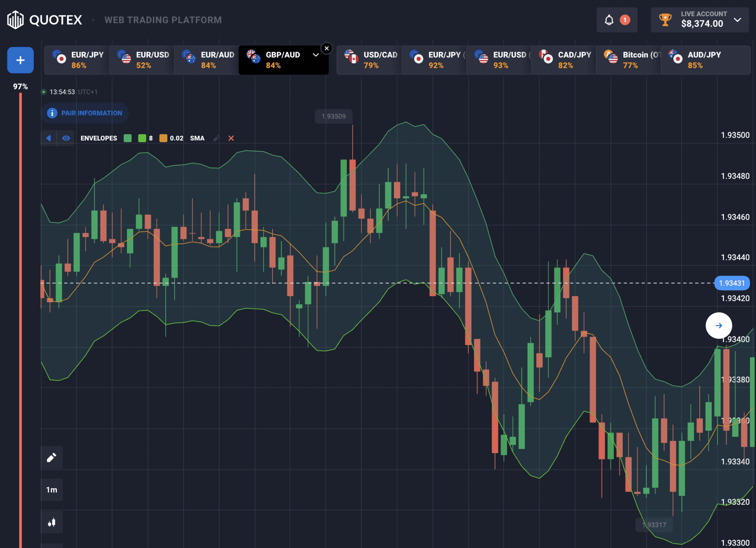Viewport: 756px width, 548px height.
Task: Switch to the EUR/AUD tab
Action: 207,60
